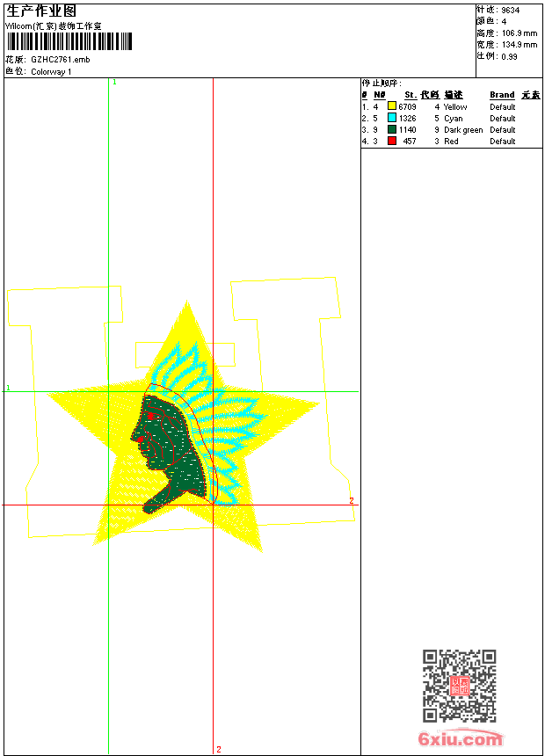Click the height value '106.9 mm'
545x756 pixels.
tap(520, 33)
